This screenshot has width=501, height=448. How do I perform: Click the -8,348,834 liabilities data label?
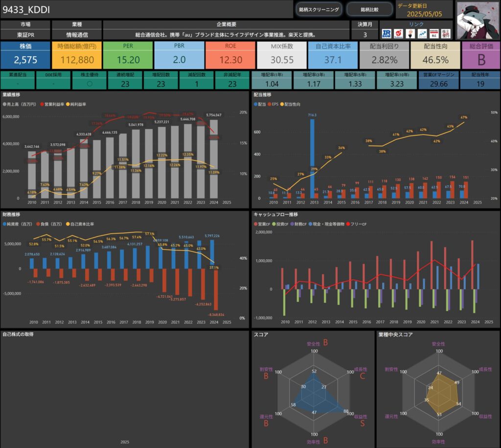tap(216, 315)
